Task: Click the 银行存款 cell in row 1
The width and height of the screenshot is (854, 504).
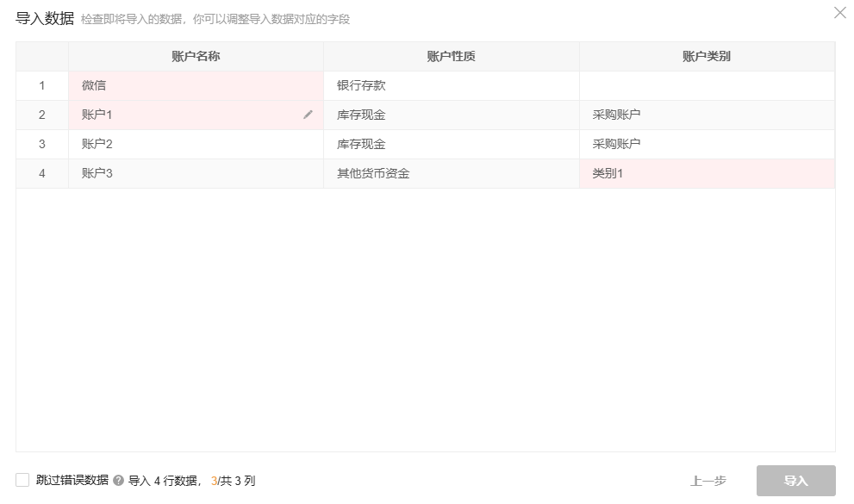Action: tap(353, 85)
